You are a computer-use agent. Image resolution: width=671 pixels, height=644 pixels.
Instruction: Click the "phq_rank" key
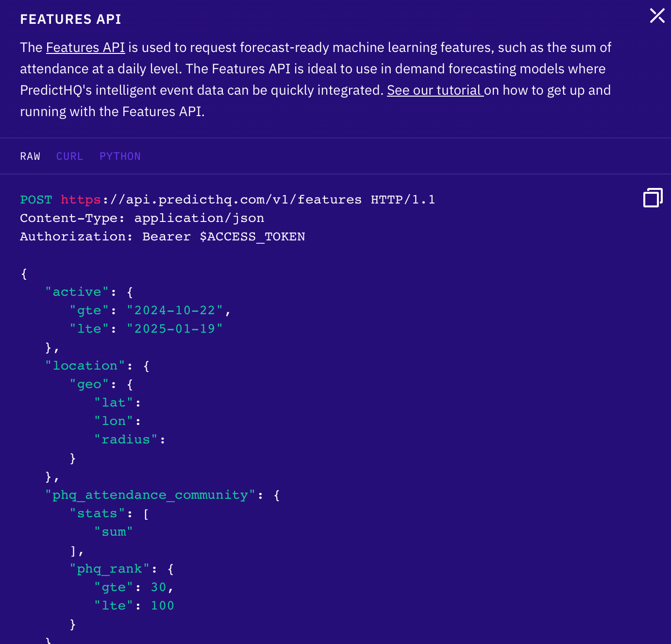click(x=110, y=569)
